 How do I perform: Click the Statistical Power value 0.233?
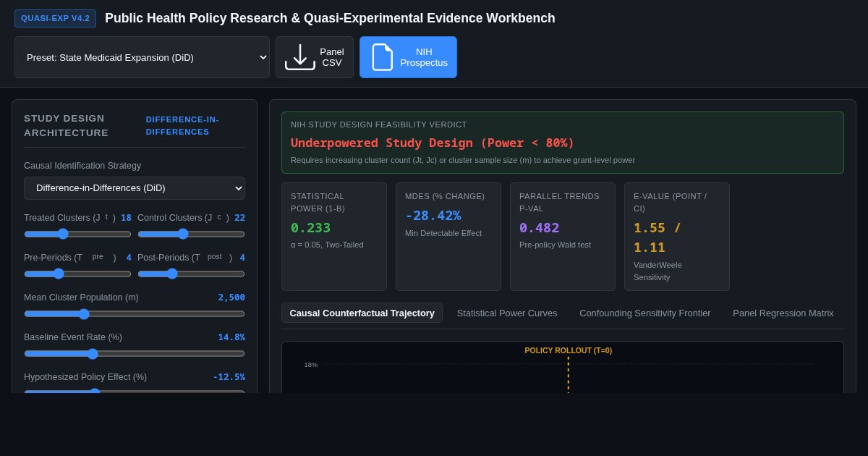tap(310, 227)
